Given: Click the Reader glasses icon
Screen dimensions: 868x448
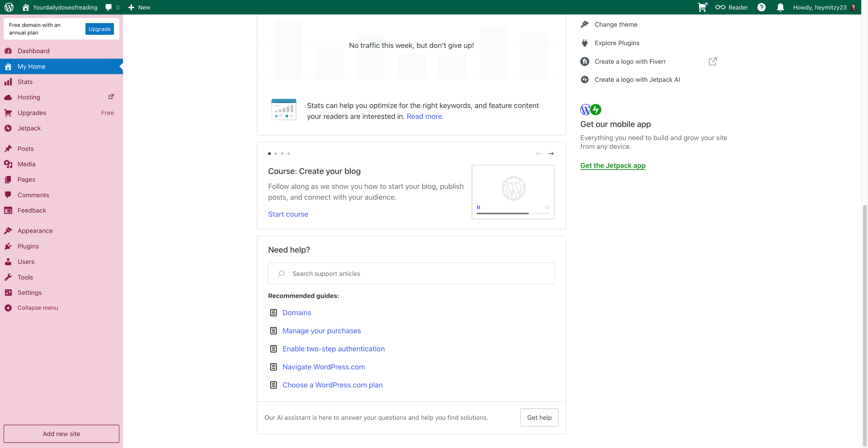Looking at the screenshot, I should [x=720, y=7].
